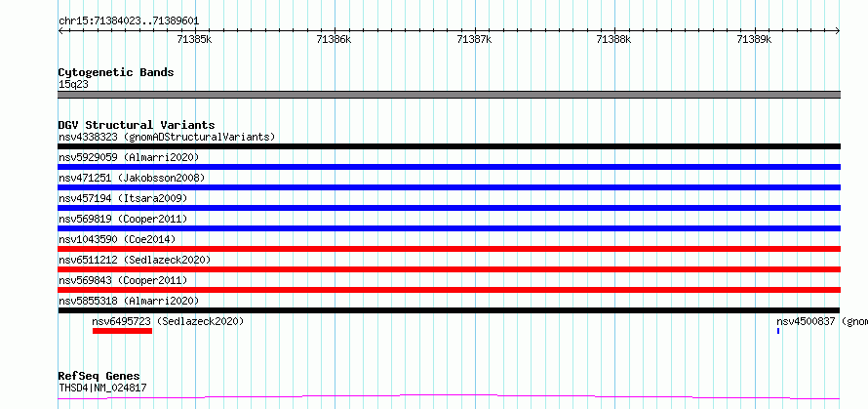
Task: Click the 71389k ruler position
Action: click(754, 39)
